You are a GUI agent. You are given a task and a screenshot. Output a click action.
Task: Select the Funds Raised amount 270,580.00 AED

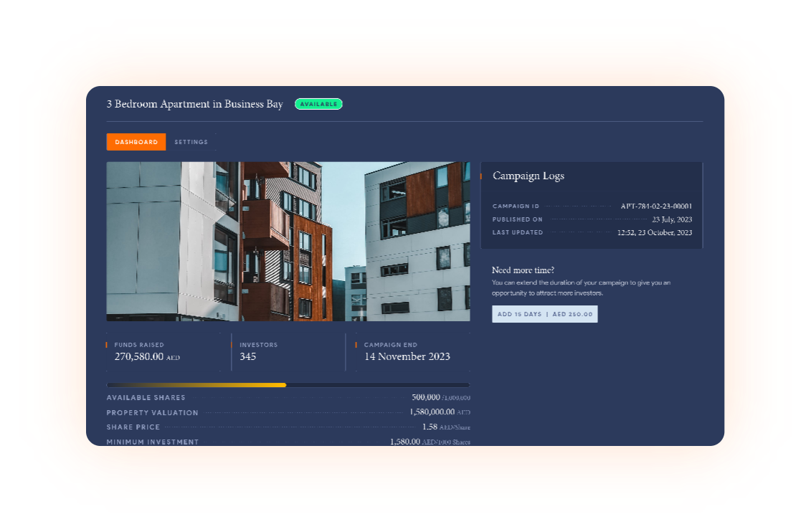[148, 356]
